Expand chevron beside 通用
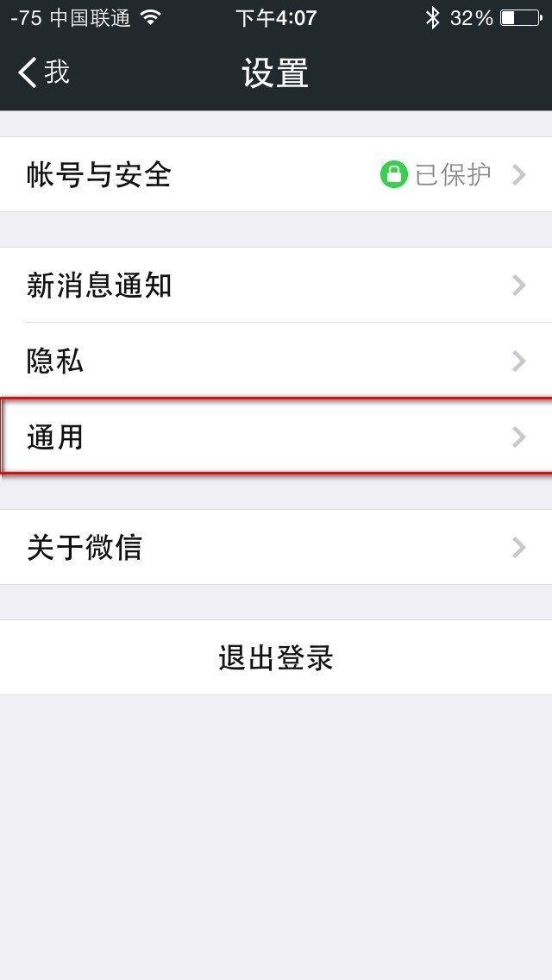The width and height of the screenshot is (552, 980). click(x=519, y=437)
